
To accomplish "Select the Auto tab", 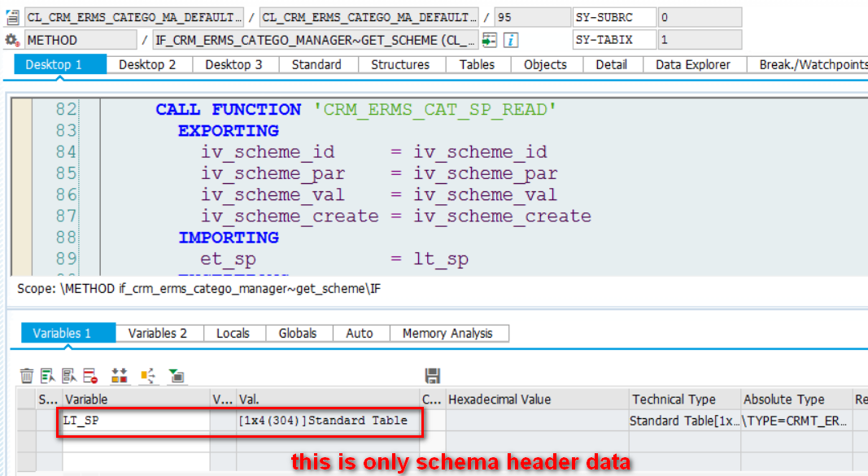I will 360,334.
